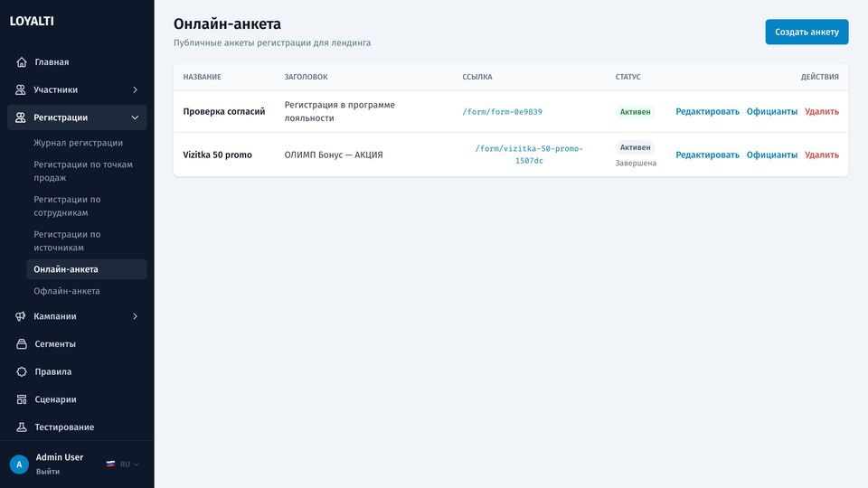Expand the Кампании submenu chevron
Image resolution: width=868 pixels, height=488 pixels.
coord(135,316)
